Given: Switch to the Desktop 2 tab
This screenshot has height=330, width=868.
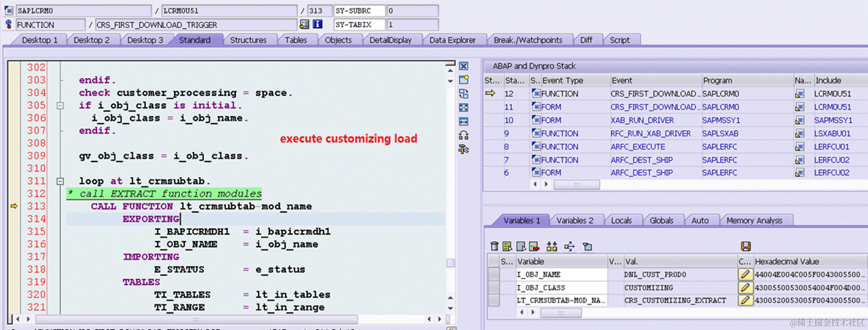Looking at the screenshot, I should [91, 40].
